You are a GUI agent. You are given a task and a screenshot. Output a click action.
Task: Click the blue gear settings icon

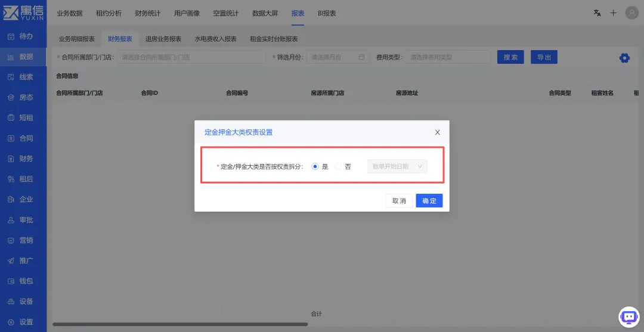tap(624, 58)
